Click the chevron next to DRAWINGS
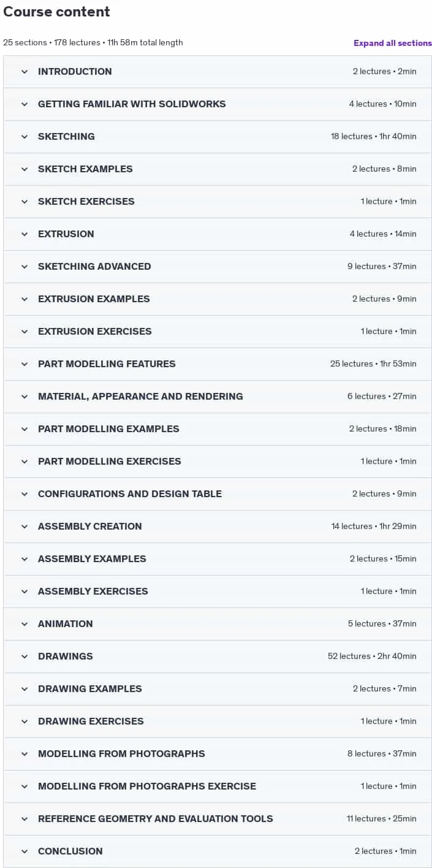 [x=25, y=657]
